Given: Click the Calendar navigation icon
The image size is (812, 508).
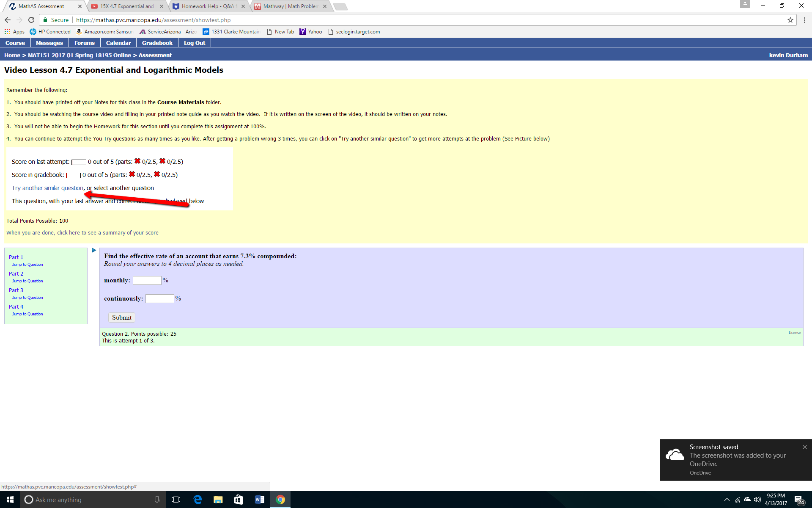Looking at the screenshot, I should (118, 43).
